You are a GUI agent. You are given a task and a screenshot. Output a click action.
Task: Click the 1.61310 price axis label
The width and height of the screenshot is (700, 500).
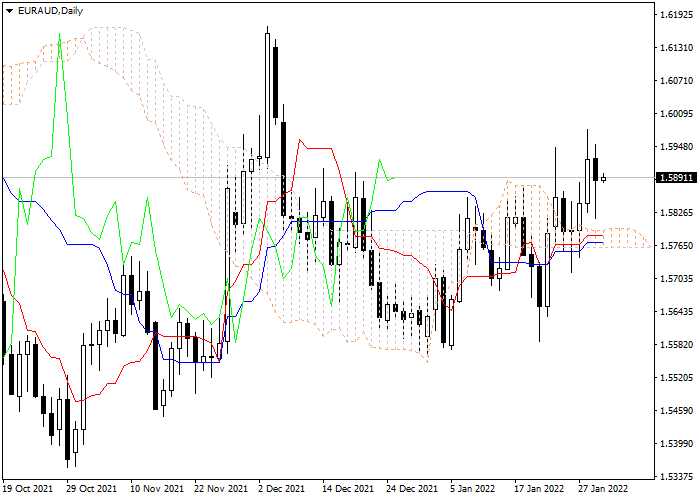pos(676,48)
